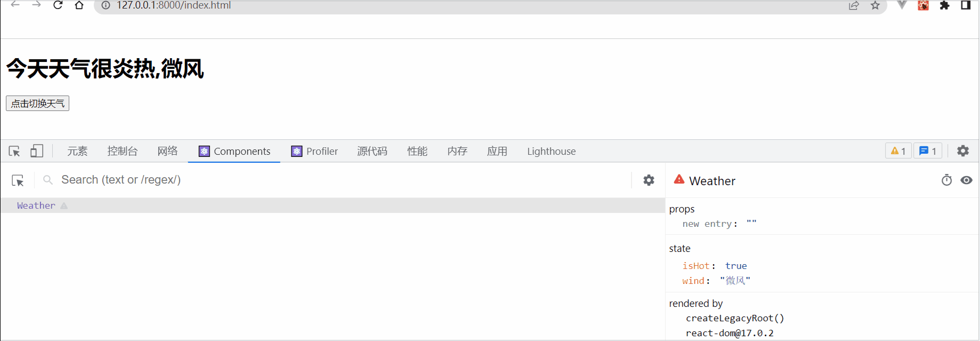Screen dimensions: 980x341
Task: Reload the page with the refresh icon
Action: [58, 5]
